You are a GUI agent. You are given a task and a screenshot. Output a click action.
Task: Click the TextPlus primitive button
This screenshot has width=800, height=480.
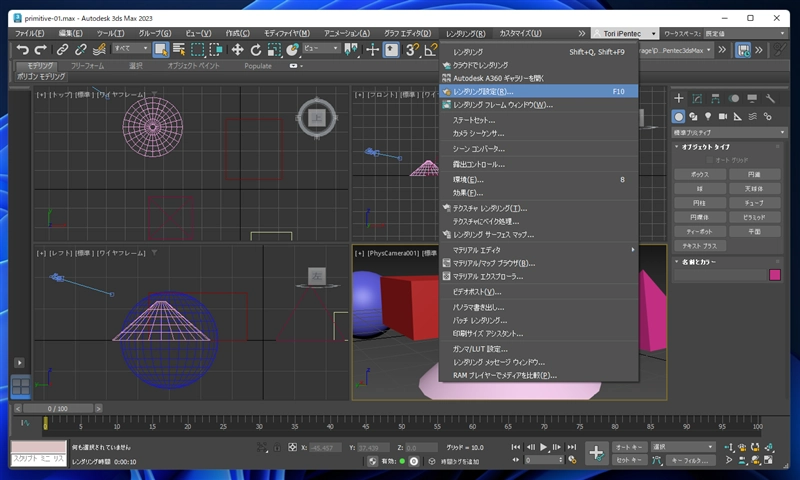tap(699, 246)
